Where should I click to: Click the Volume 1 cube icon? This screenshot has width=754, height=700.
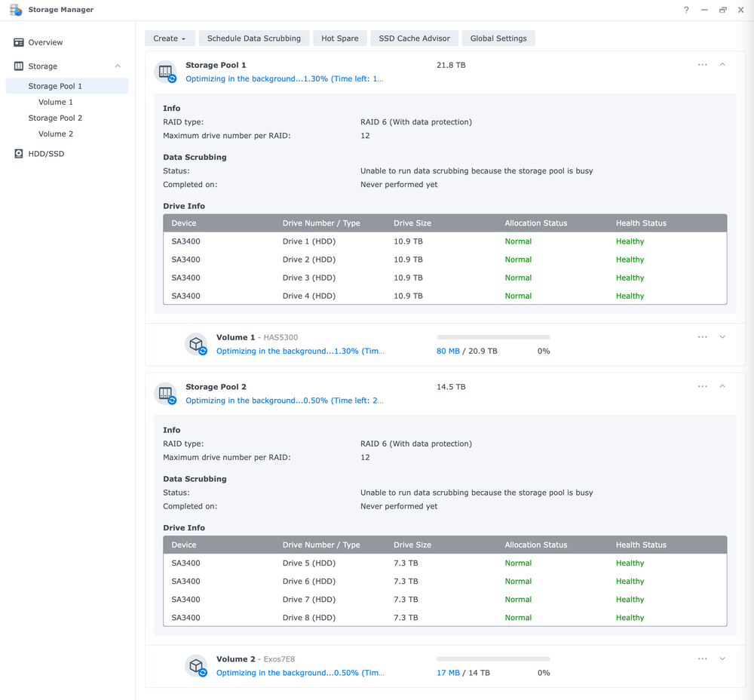(196, 344)
